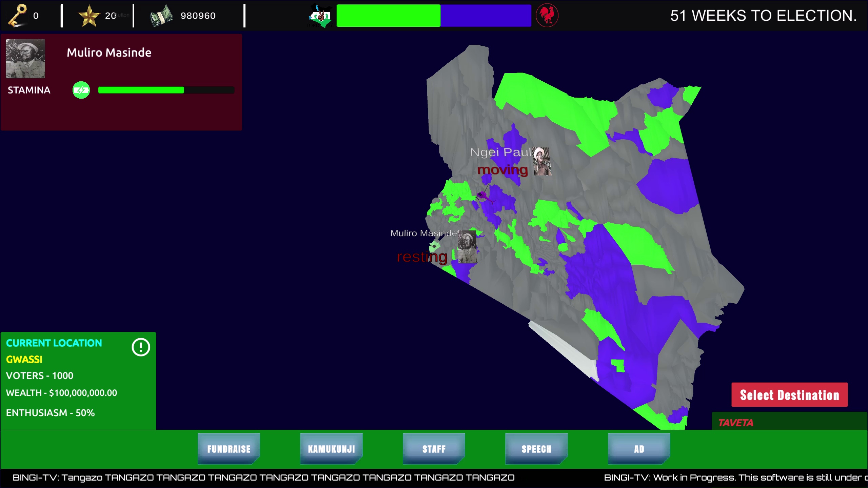868x488 pixels.
Task: Click the green portion of the poll bar
Action: tap(389, 16)
